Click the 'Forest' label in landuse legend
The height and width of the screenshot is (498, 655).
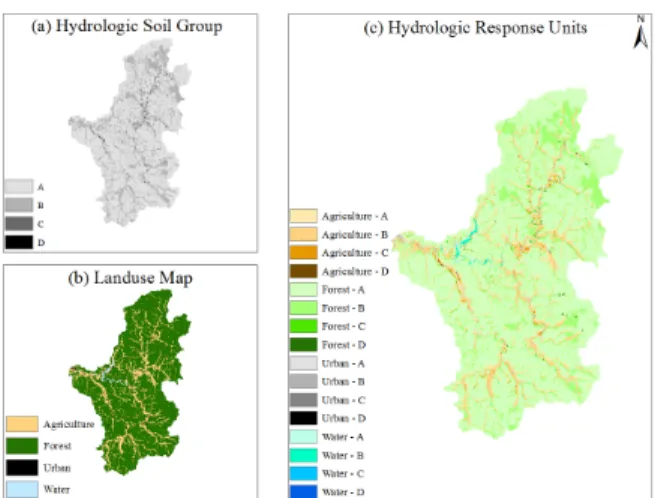point(57,446)
